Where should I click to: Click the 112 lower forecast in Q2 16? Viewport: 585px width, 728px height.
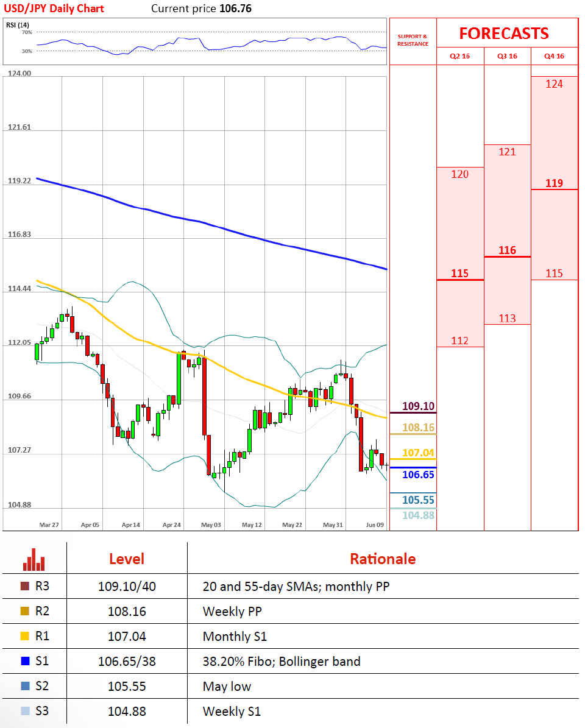(x=459, y=341)
